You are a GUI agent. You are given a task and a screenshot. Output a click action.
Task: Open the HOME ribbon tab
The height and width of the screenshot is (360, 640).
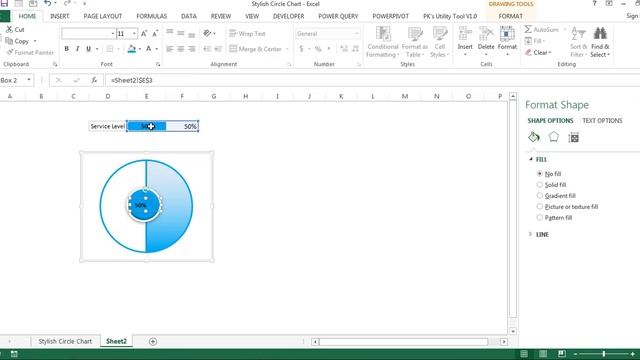[27, 16]
